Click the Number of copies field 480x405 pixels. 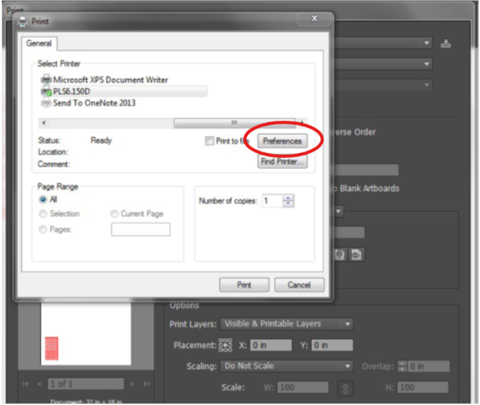[272, 201]
